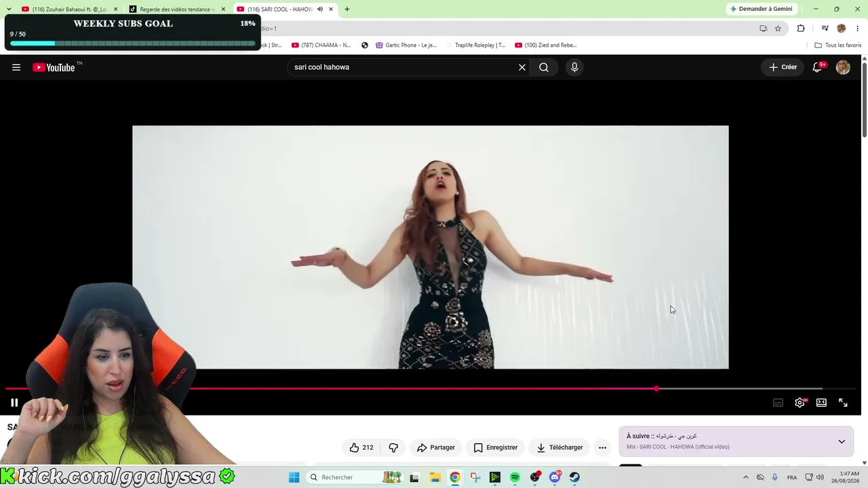
Task: Pause the video
Action: [14, 403]
